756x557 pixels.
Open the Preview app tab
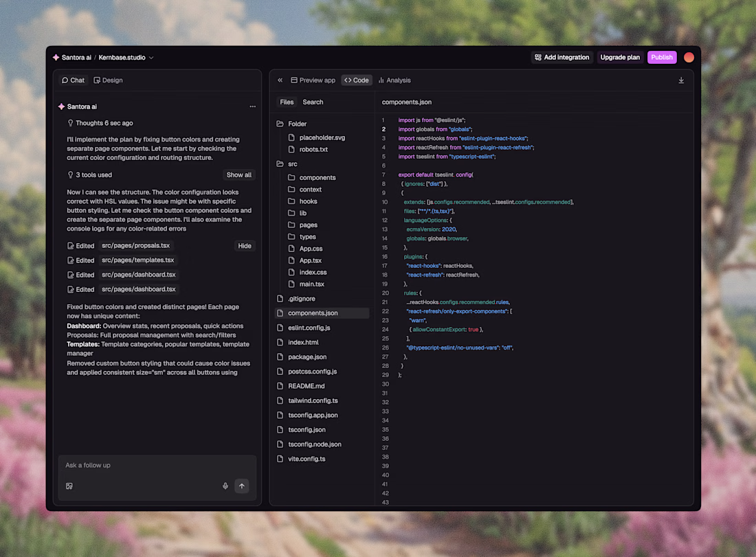313,80
